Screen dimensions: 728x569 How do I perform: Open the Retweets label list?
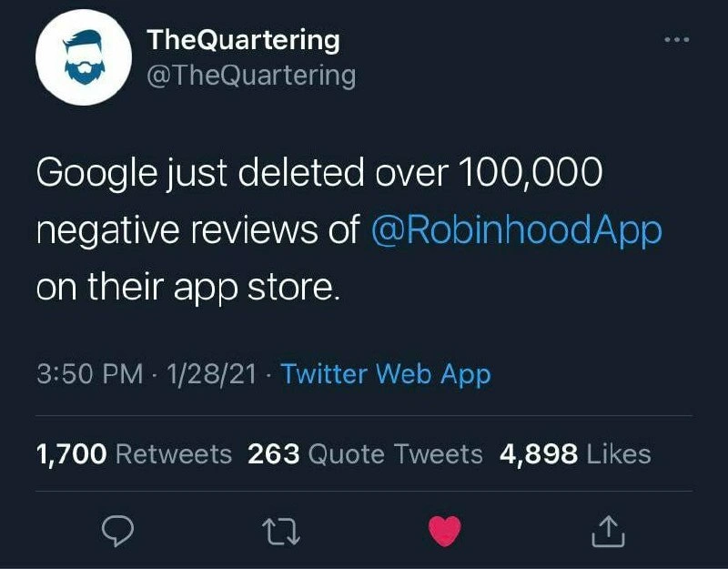pyautogui.click(x=174, y=453)
